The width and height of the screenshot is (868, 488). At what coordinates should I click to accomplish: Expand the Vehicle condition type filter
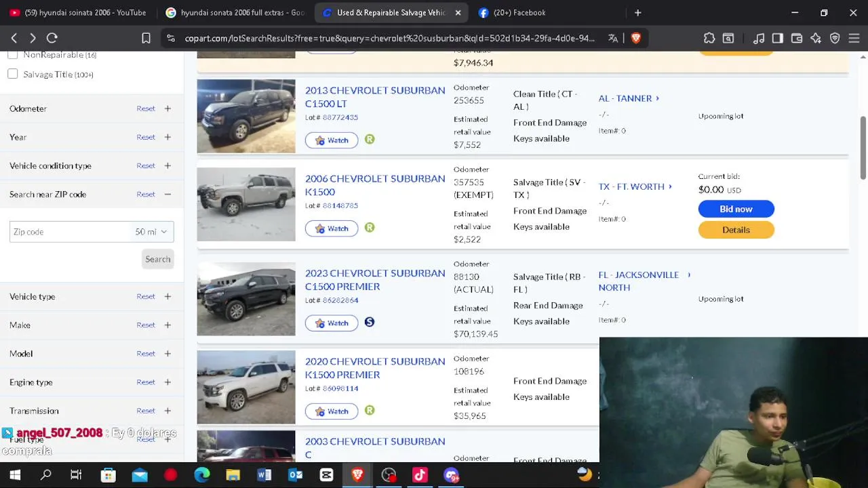[x=167, y=165]
